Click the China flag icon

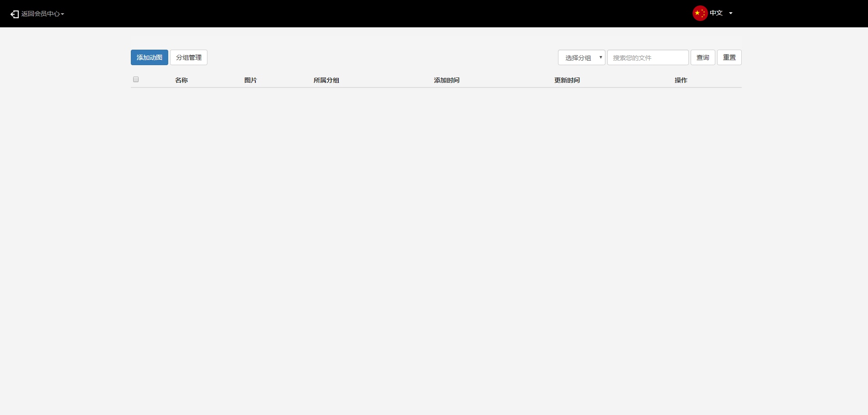700,13
